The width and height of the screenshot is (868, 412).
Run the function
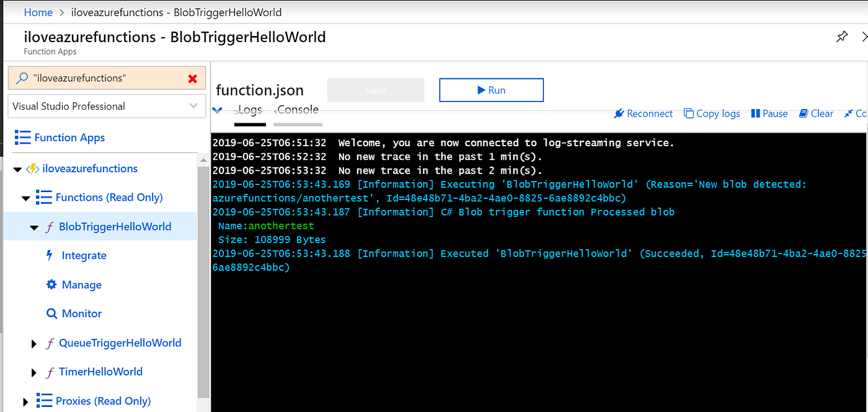tap(491, 90)
